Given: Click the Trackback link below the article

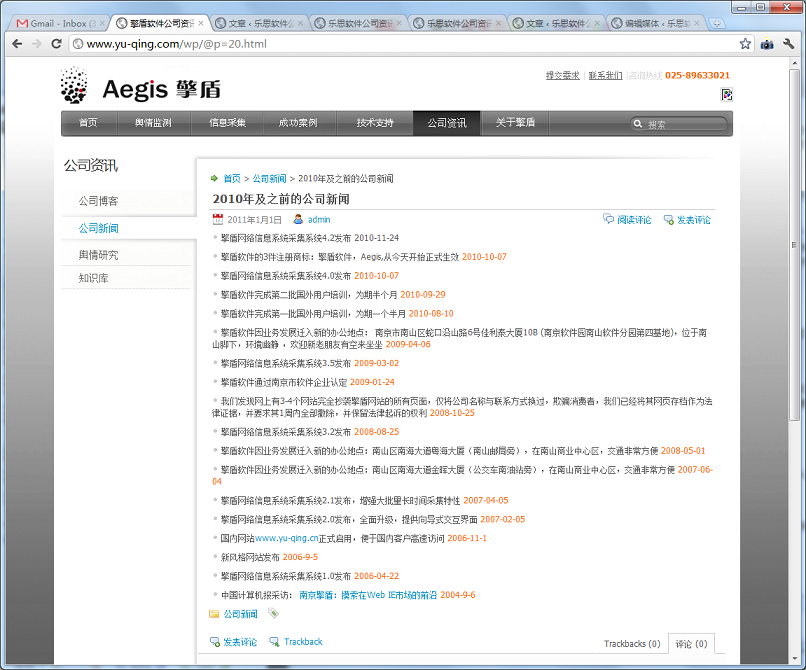Looking at the screenshot, I should 302,642.
